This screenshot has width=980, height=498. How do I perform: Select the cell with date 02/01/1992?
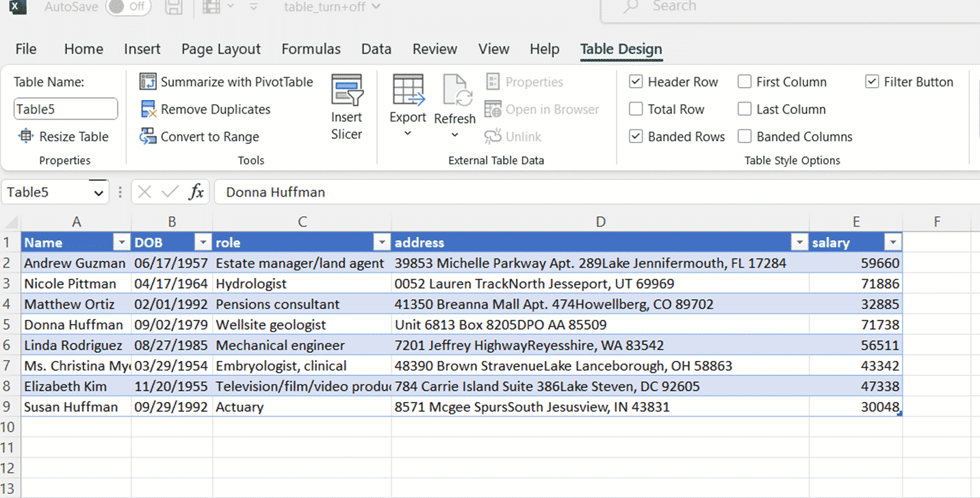point(172,304)
